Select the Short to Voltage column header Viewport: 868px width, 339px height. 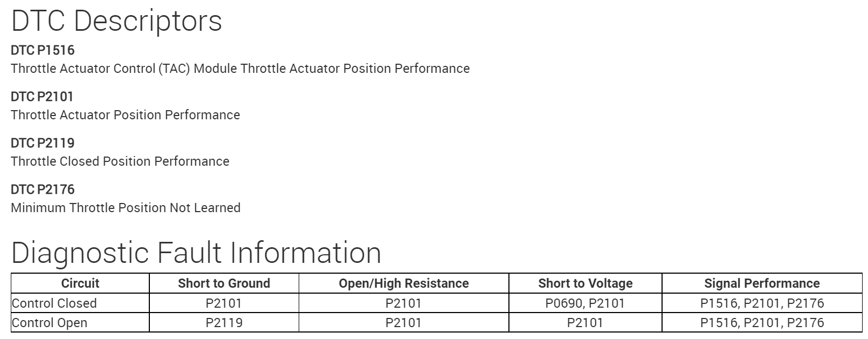tap(585, 283)
